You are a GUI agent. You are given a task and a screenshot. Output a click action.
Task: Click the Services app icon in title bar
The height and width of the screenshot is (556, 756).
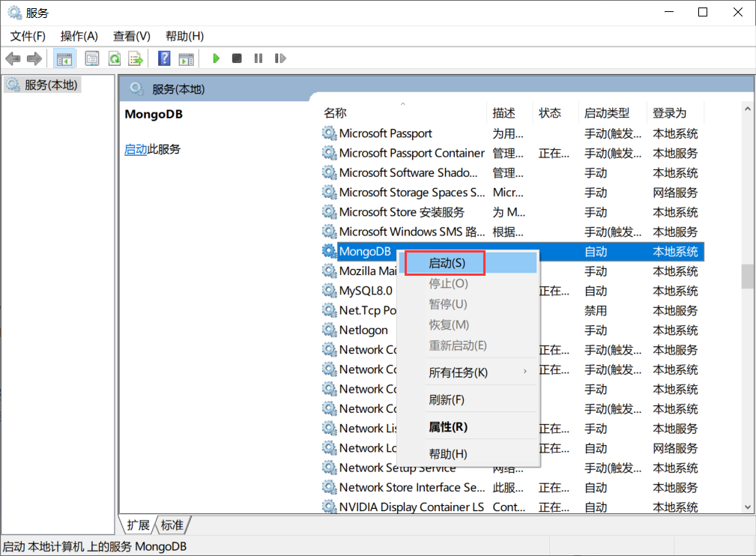click(x=14, y=13)
